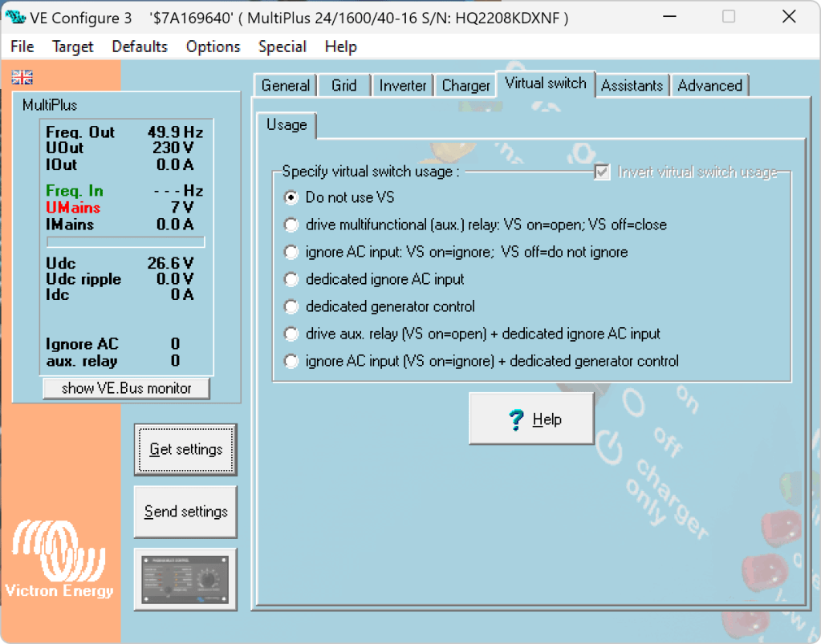
Task: Choose 'dedicated generator control' radio button
Action: coord(291,306)
